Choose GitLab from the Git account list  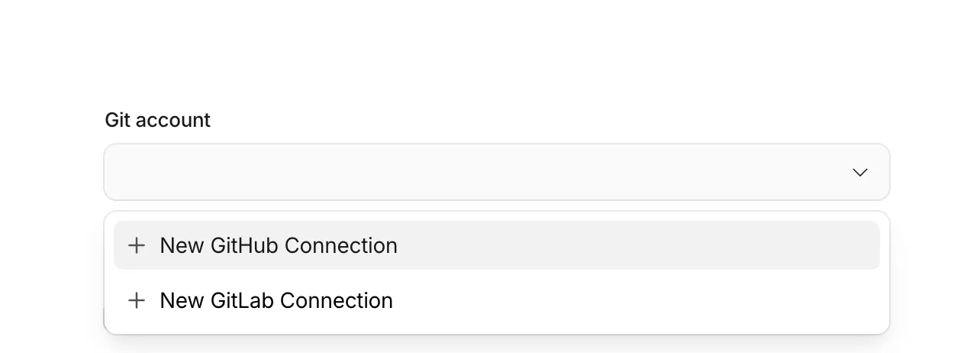[x=276, y=300]
